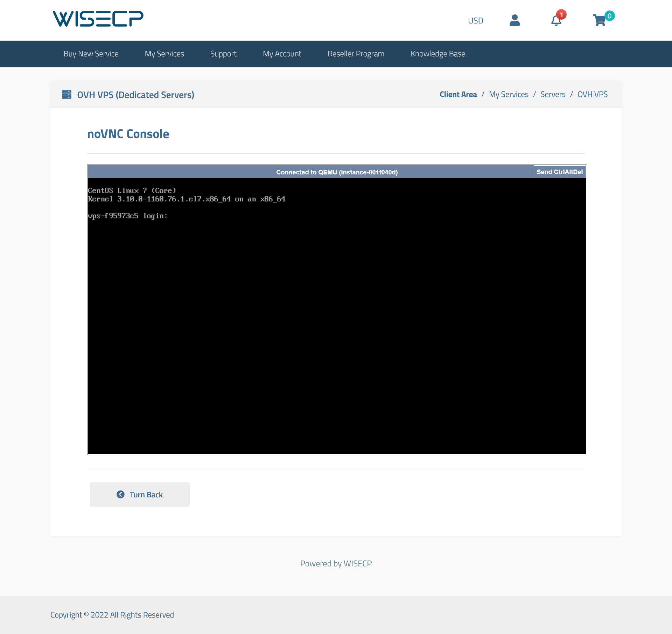Click the Send CtrlAltDel button icon
This screenshot has height=634, width=672.
(559, 172)
